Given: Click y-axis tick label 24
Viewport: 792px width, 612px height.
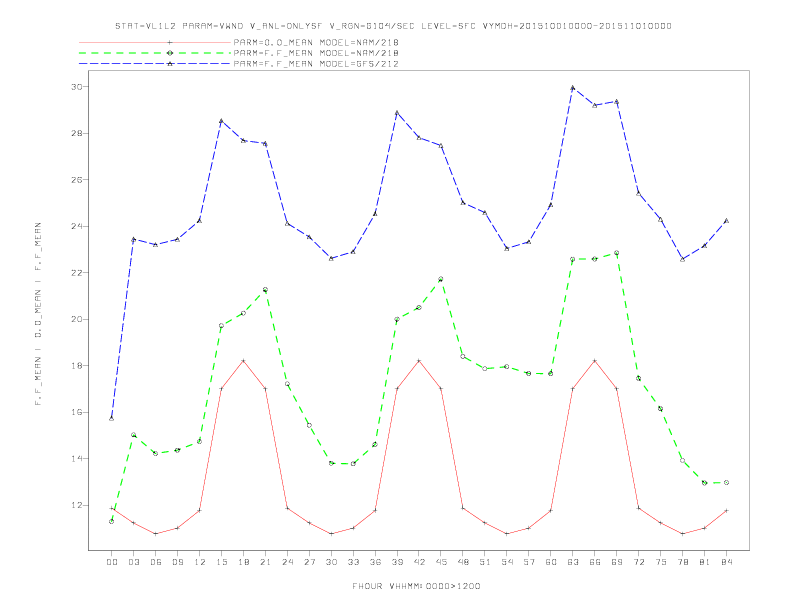Looking at the screenshot, I should point(76,226).
